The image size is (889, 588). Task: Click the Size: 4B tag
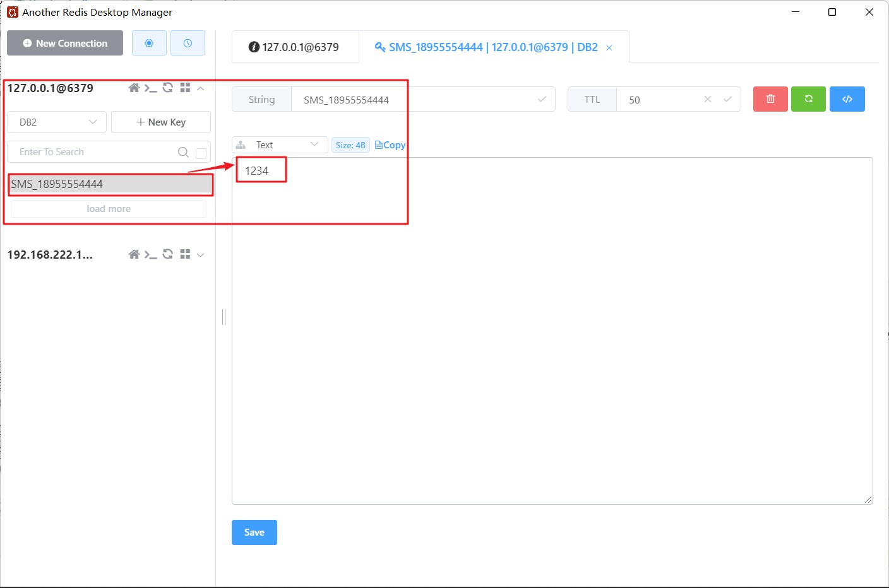click(350, 145)
